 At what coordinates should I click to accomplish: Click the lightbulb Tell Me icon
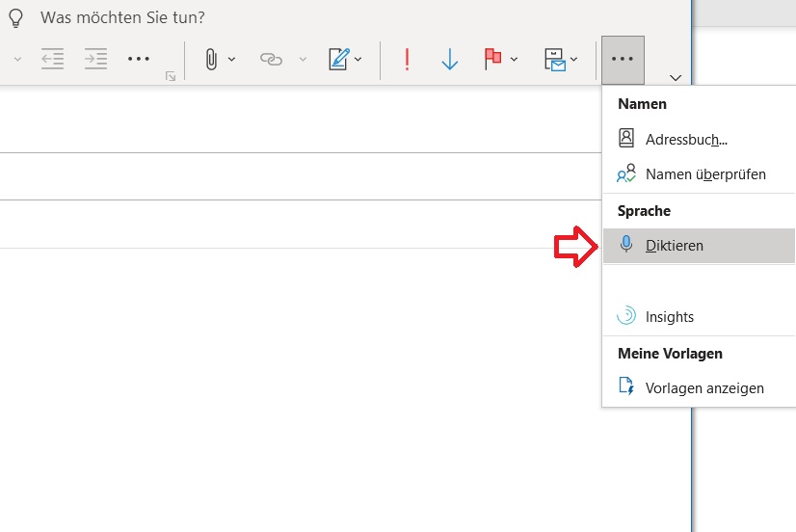click(x=15, y=17)
